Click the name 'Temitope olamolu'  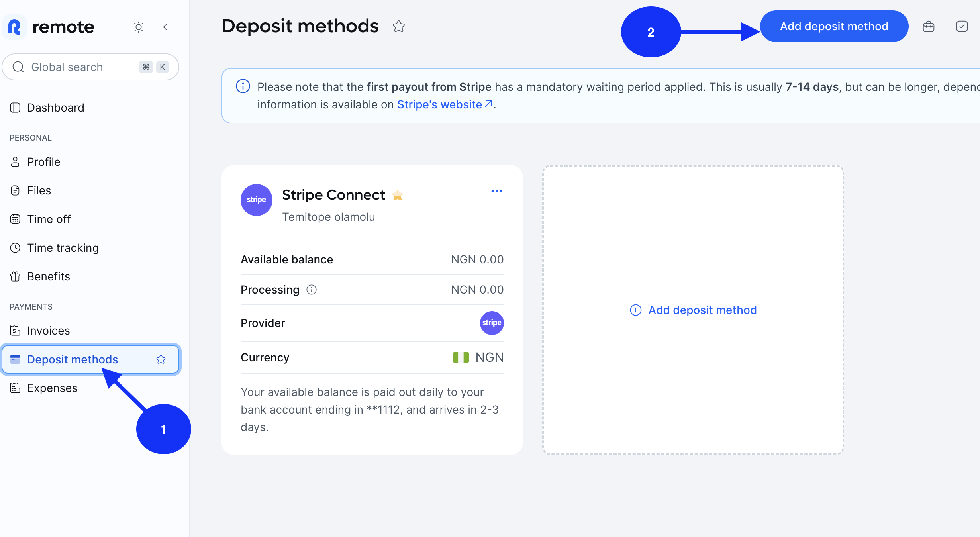pyautogui.click(x=329, y=217)
